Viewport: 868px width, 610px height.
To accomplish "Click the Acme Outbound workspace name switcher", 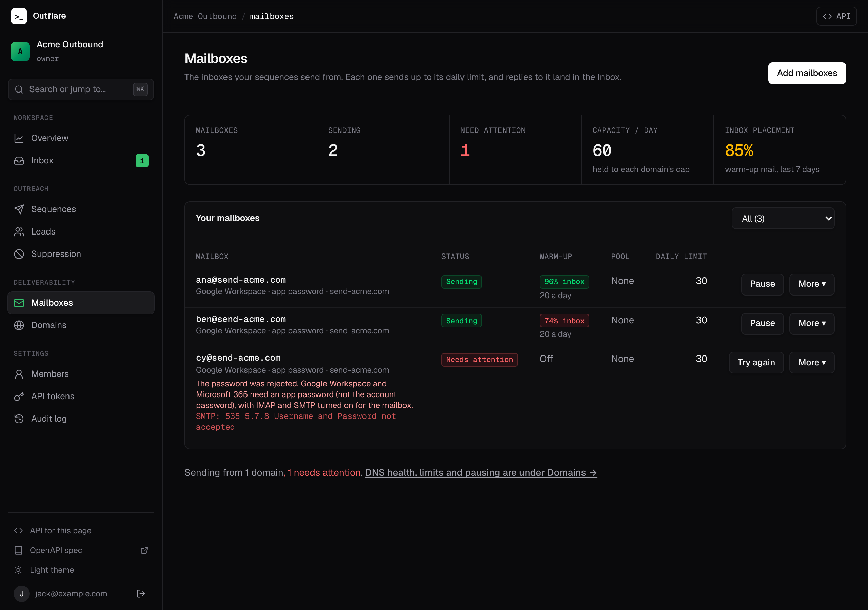I will pyautogui.click(x=70, y=45).
